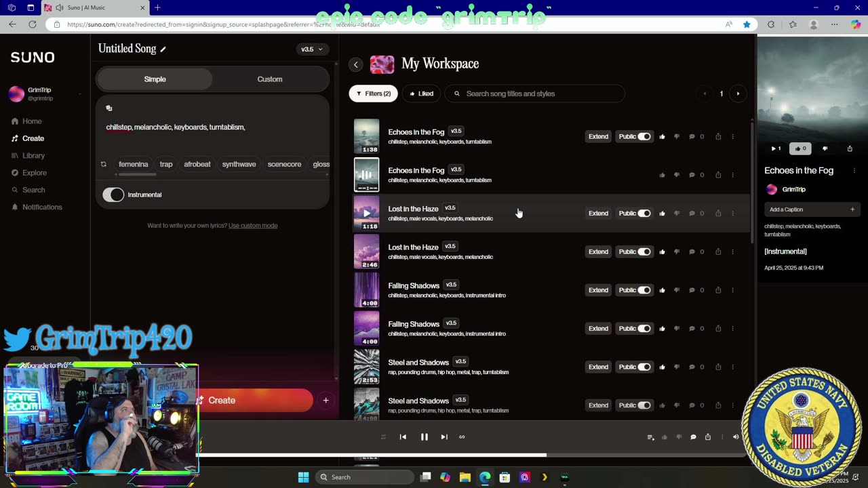Switch to the Custom creation tab
Screen dimensions: 868x488
point(270,79)
